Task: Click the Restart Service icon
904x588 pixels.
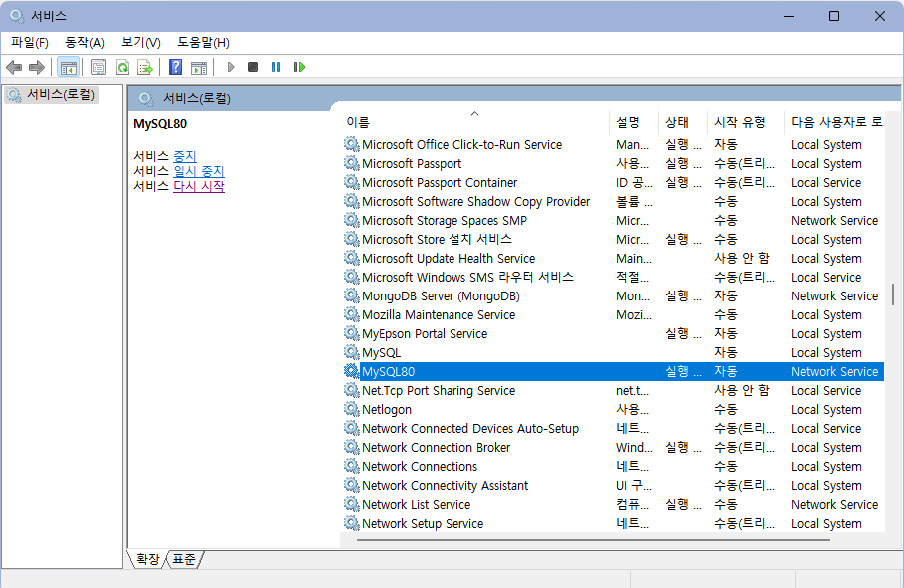Action: tap(299, 68)
